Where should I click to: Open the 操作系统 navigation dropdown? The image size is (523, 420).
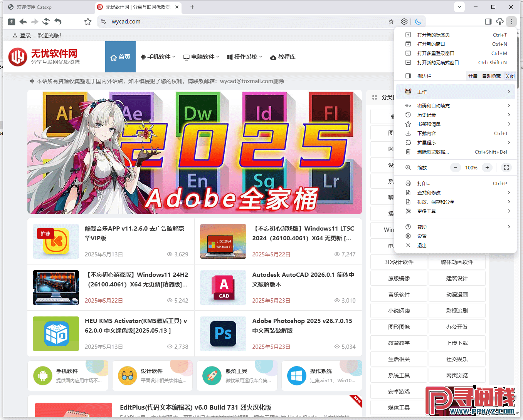(x=244, y=57)
